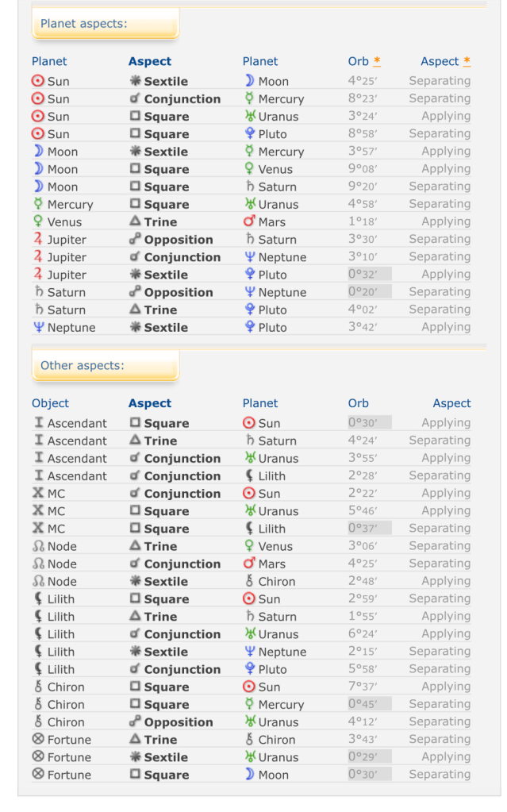The image size is (507, 812).
Task: Open the Sextile link in Moon–Mercury row
Action: [166, 152]
